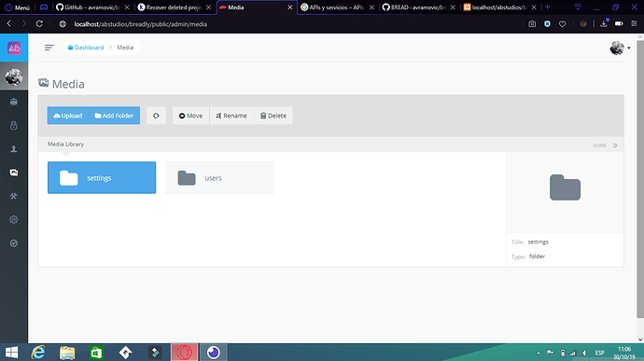Go to Dashboard via breadcrumb link
644x361 pixels.
[86, 48]
